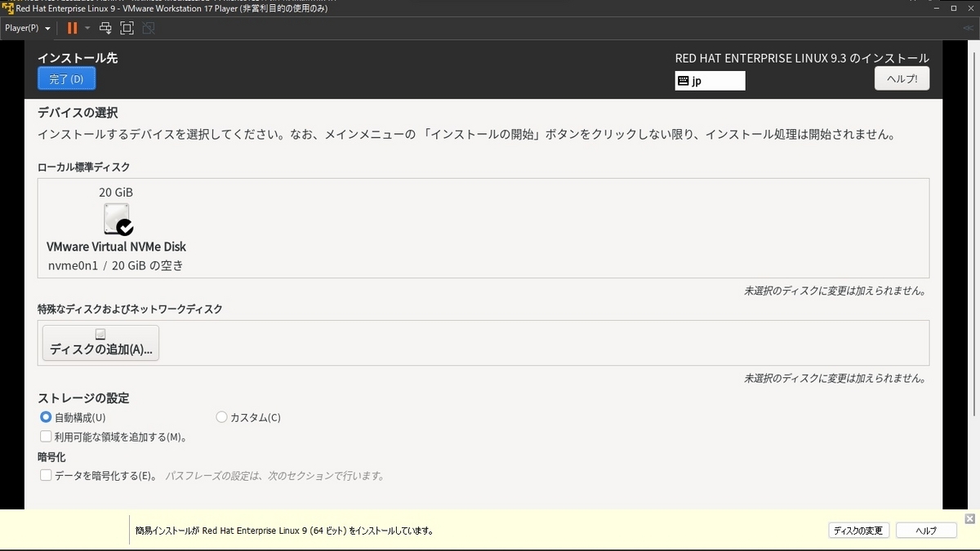Image resolution: width=980 pixels, height=551 pixels.
Task: Click the jp keyboard layout indicator
Action: coord(710,81)
